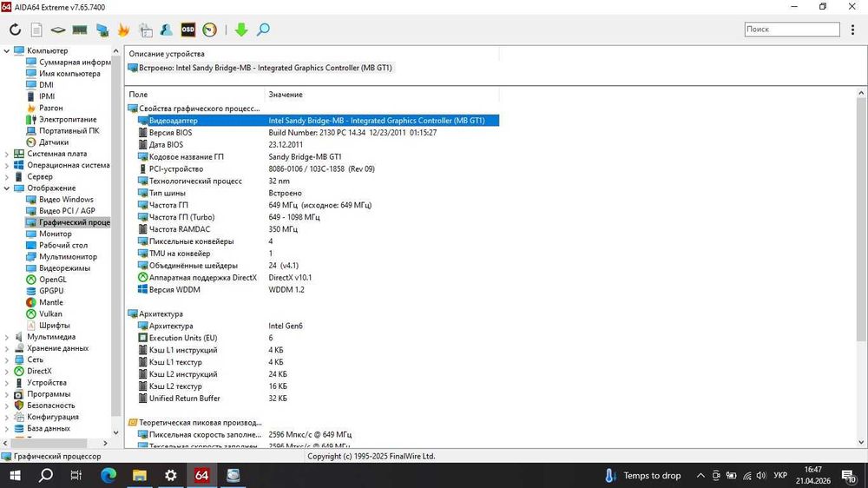Click the magnifier search toolbar icon
868x488 pixels.
point(264,30)
